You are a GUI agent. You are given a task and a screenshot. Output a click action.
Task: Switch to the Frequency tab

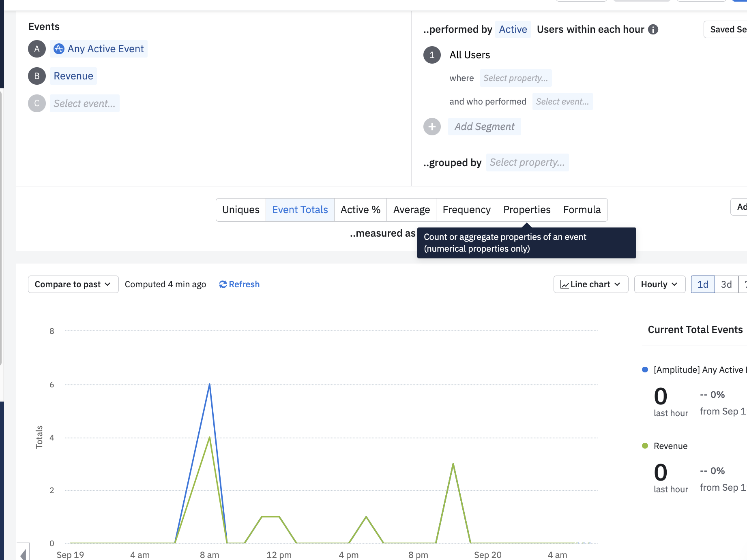[466, 210]
